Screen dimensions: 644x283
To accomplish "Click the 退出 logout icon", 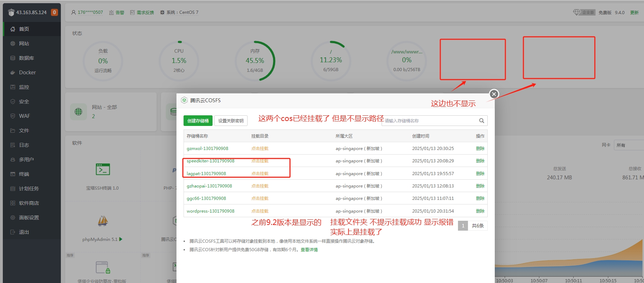I will (13, 232).
